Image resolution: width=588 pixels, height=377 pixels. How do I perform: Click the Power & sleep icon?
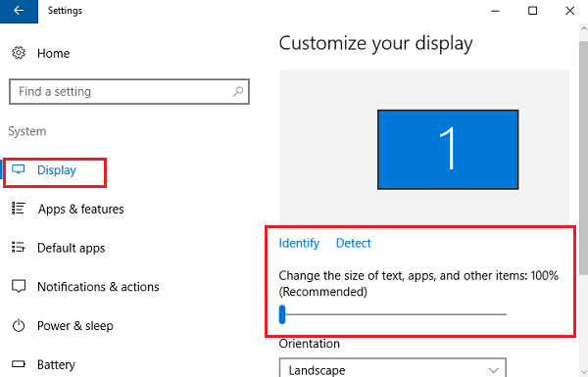(x=19, y=325)
